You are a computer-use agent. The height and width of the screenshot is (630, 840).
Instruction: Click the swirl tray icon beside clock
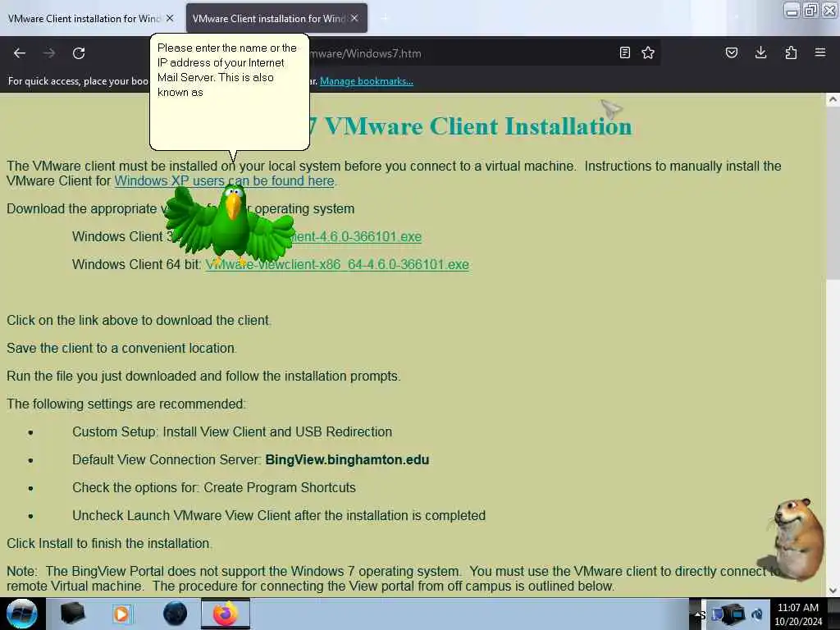[x=757, y=614]
